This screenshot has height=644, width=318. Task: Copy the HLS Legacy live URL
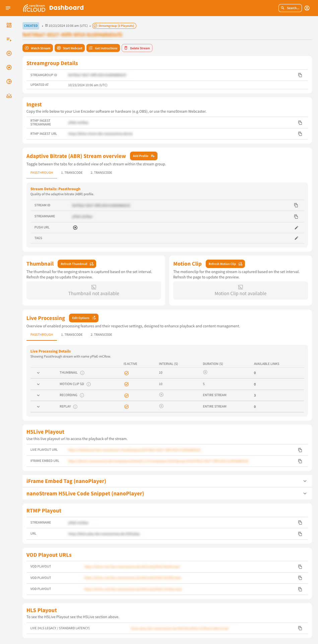click(x=300, y=628)
